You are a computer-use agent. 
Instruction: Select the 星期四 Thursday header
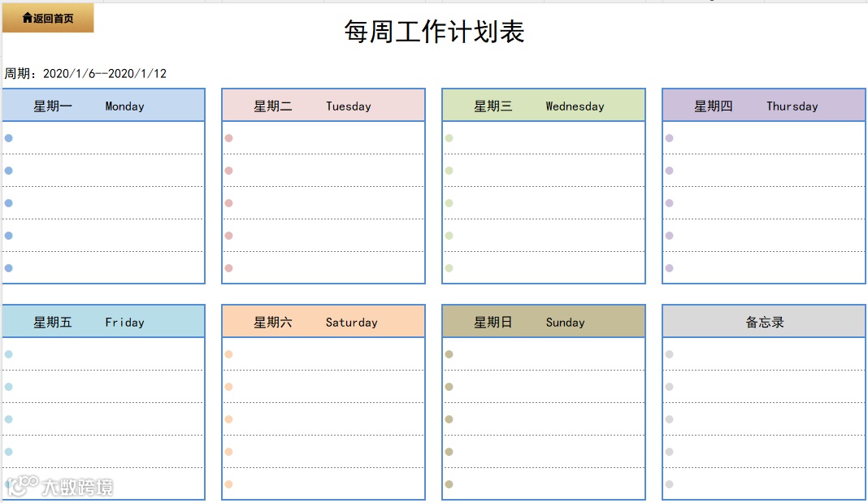coord(764,105)
